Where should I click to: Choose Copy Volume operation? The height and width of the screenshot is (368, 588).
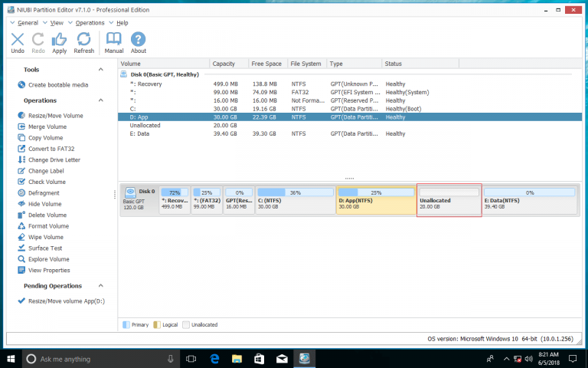[40, 138]
